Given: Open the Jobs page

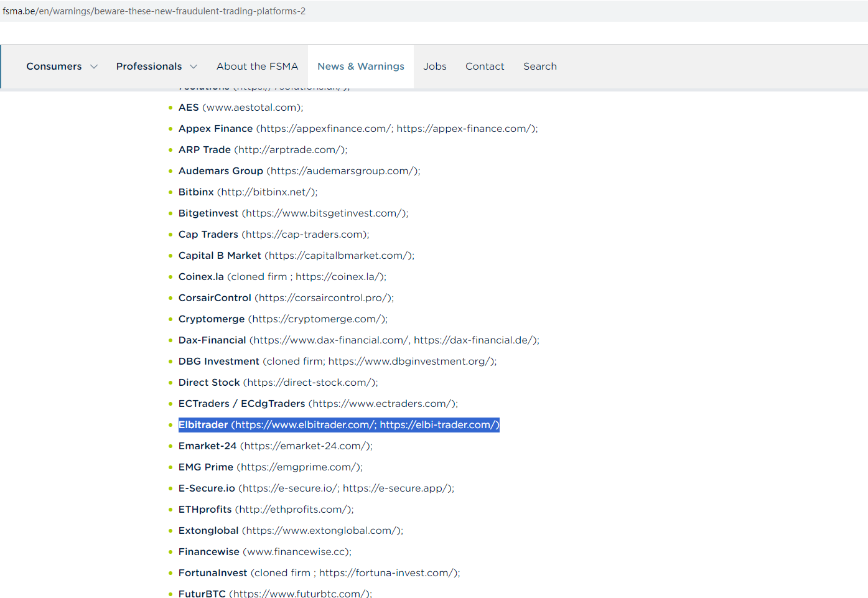Looking at the screenshot, I should (x=434, y=67).
